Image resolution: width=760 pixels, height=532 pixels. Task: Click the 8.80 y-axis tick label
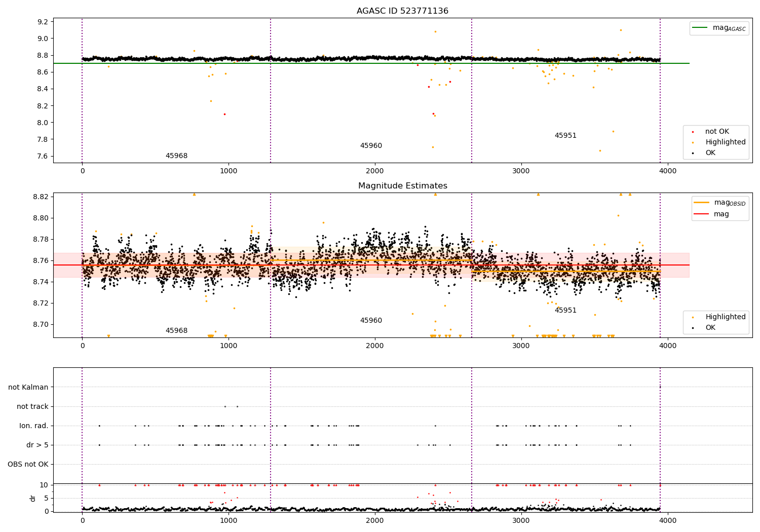(41, 218)
